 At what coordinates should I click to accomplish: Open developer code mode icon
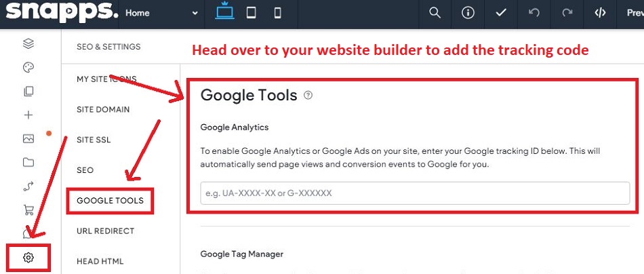pyautogui.click(x=600, y=13)
